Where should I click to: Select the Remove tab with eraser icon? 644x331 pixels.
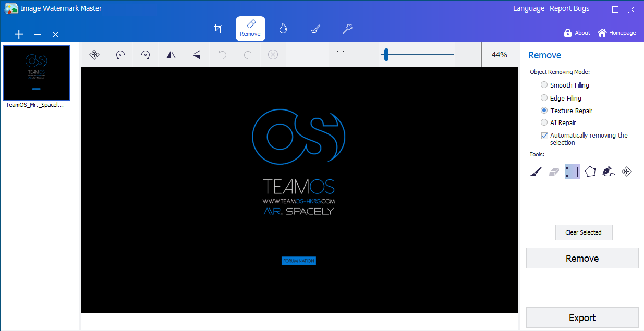click(x=250, y=29)
